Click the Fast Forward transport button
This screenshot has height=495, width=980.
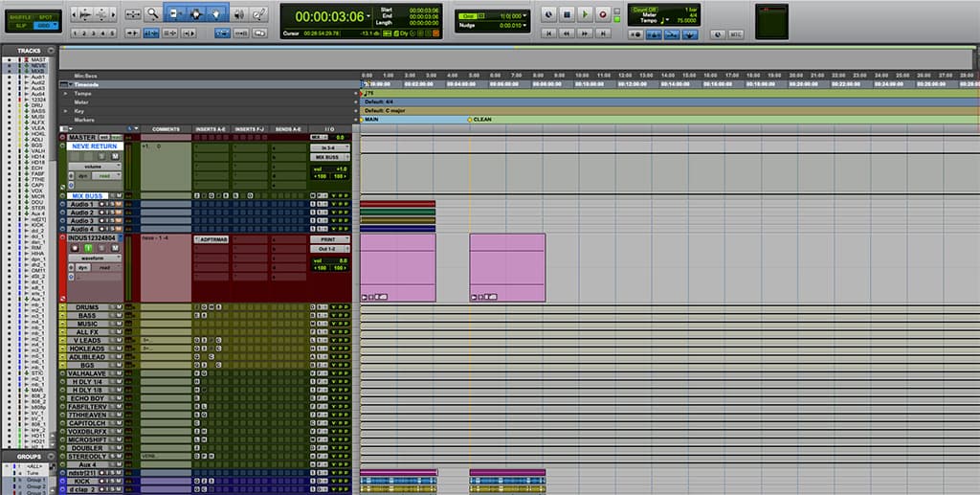(585, 34)
